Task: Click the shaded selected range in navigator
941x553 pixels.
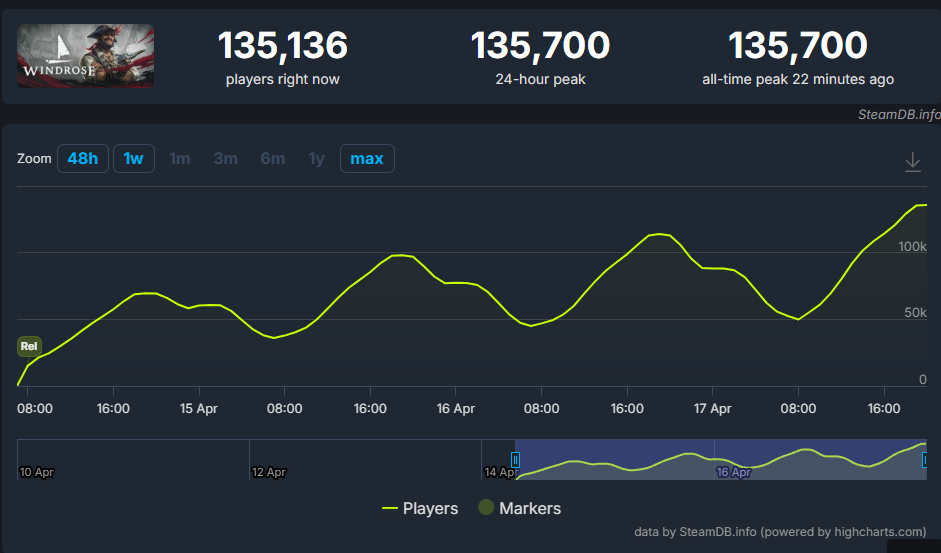Action: pos(720,460)
